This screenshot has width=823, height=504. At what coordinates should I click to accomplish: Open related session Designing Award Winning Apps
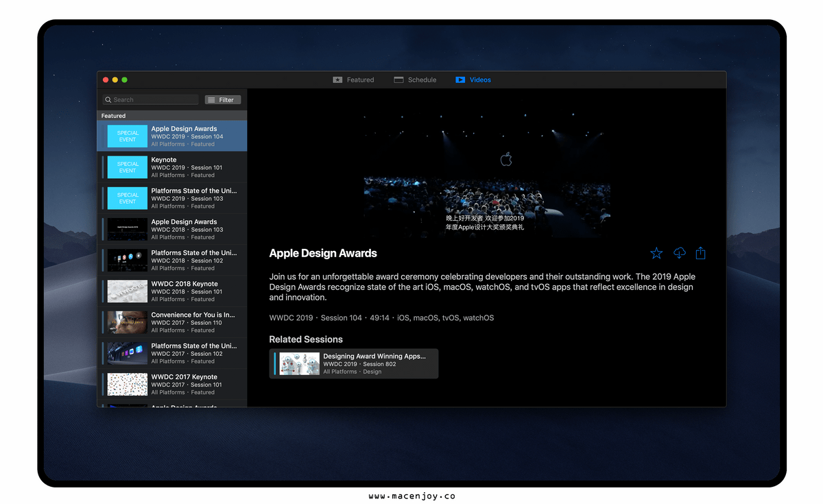(354, 363)
